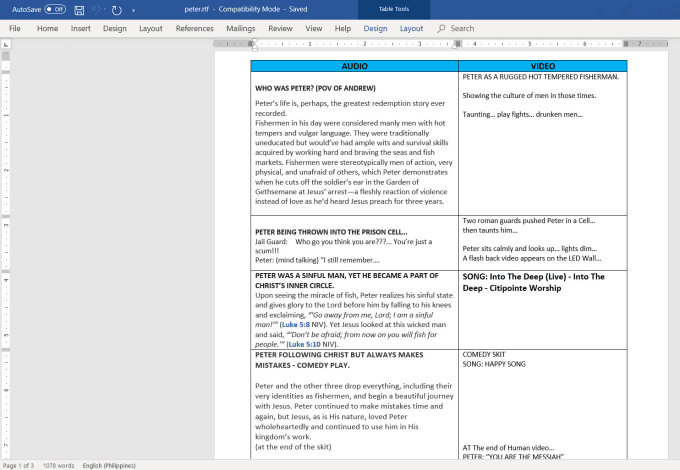Screen dimensions: 680x470
Task: Click the Search magnifier icon
Action: coord(441,29)
